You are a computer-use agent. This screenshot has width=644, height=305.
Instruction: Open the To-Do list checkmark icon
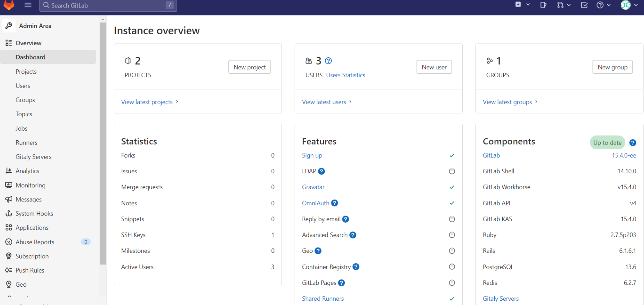pos(584,5)
